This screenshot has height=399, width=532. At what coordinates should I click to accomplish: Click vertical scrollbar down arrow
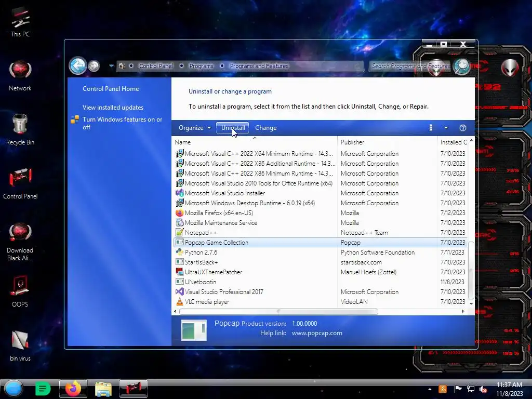pos(471,303)
